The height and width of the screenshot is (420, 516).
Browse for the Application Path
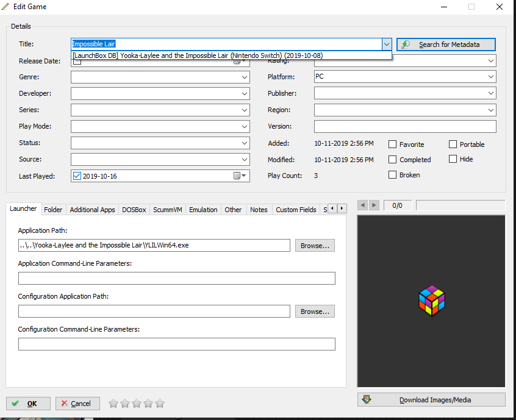[x=315, y=246]
